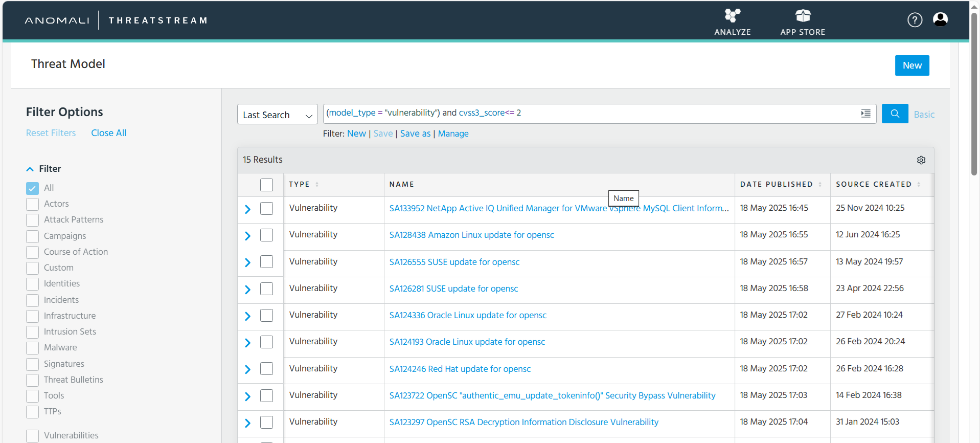This screenshot has height=443, width=980.
Task: Enable the Tools filter checkbox
Action: (x=32, y=396)
